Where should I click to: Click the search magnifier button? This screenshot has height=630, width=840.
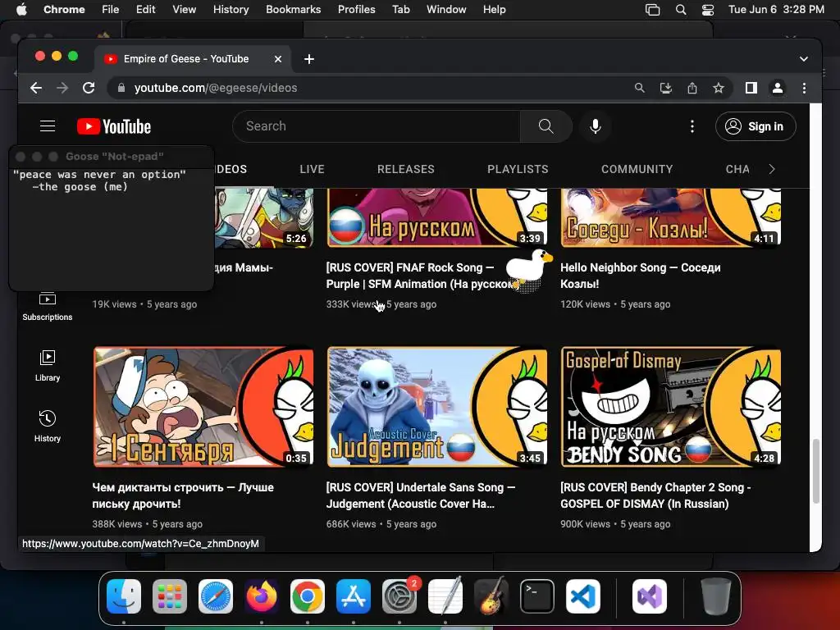(x=546, y=126)
